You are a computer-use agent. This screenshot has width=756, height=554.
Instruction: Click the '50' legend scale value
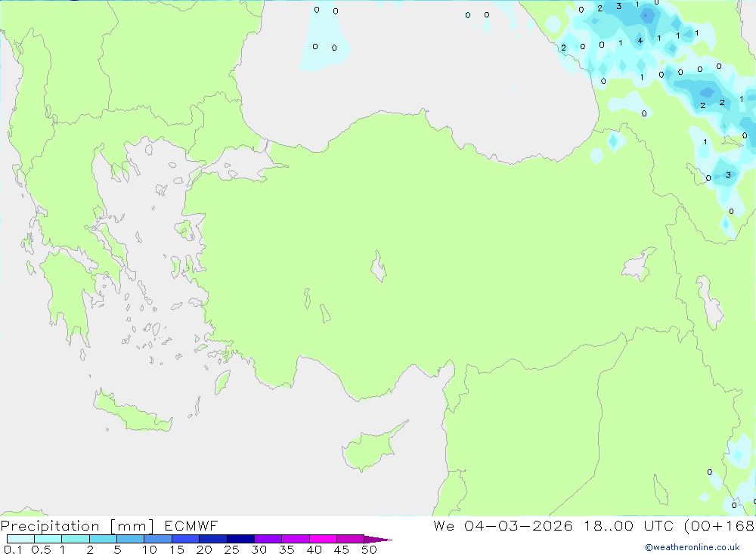[370, 549]
